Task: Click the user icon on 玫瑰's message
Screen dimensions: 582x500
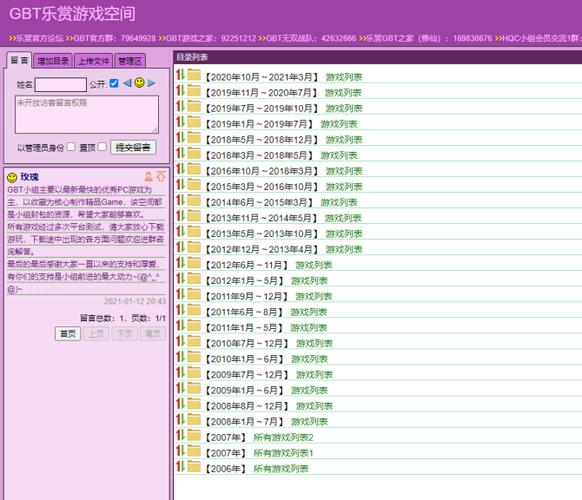Action: click(149, 176)
